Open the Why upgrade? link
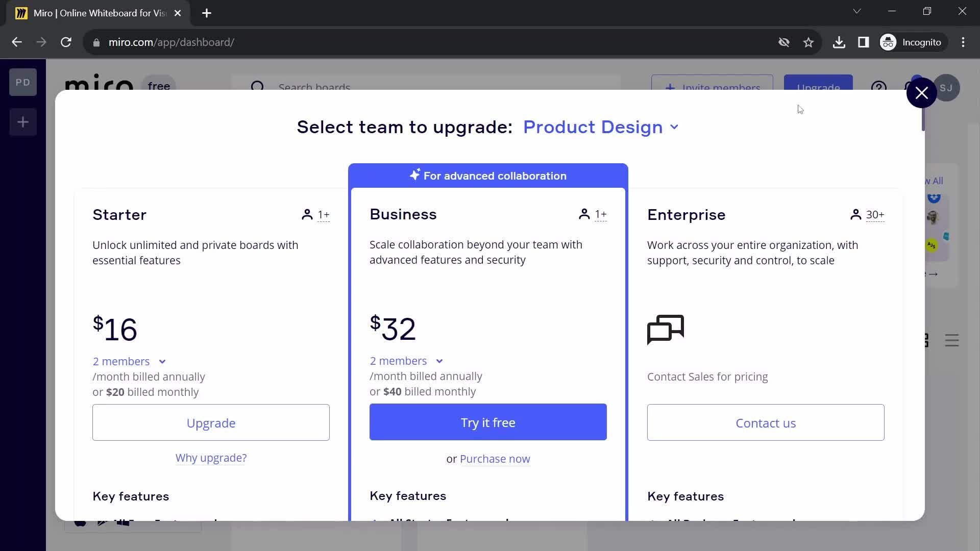Image resolution: width=980 pixels, height=551 pixels. pos(211,458)
